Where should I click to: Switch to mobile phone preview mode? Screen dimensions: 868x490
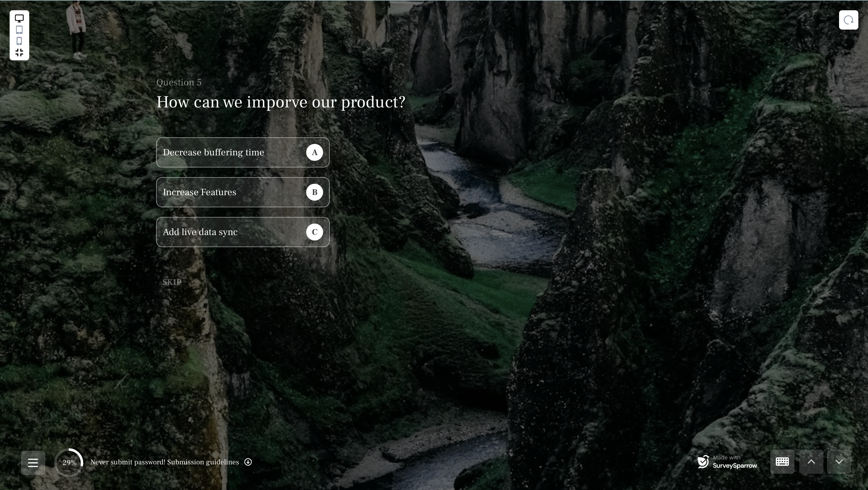[19, 41]
